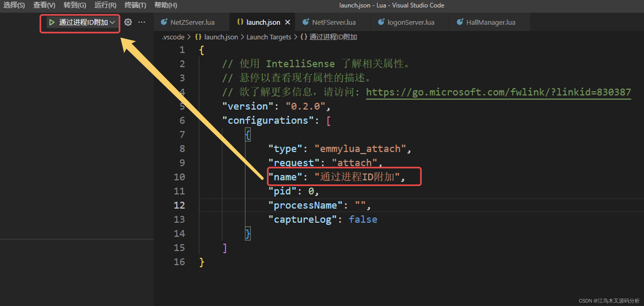The width and height of the screenshot is (644, 306).
Task: Open the go.microsoft.com fwlink URL
Action: 498,92
